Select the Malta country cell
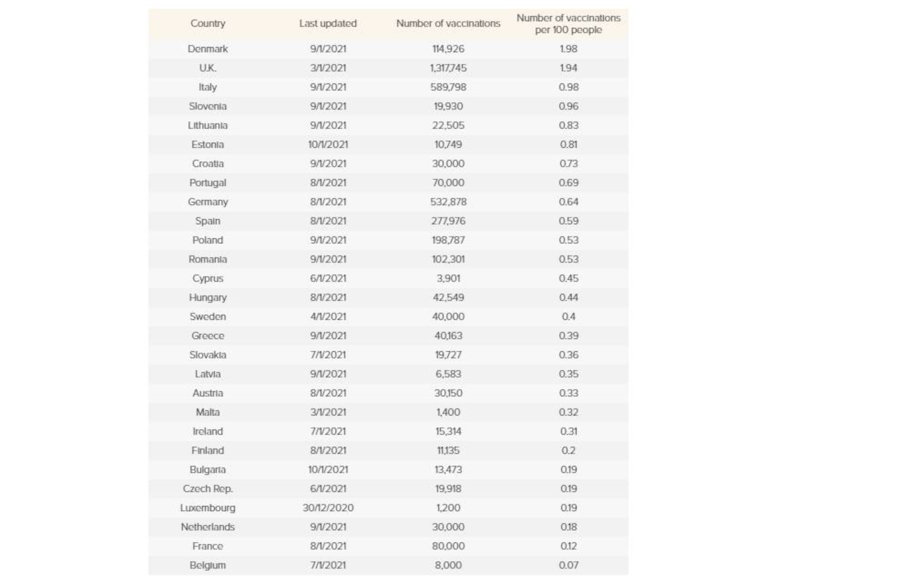The width and height of the screenshot is (913, 588). click(207, 412)
